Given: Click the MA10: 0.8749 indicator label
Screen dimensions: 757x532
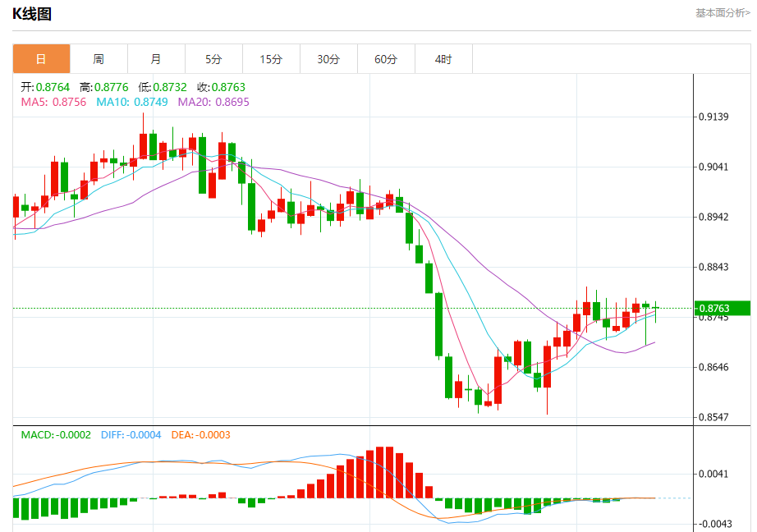Looking at the screenshot, I should pos(132,103).
